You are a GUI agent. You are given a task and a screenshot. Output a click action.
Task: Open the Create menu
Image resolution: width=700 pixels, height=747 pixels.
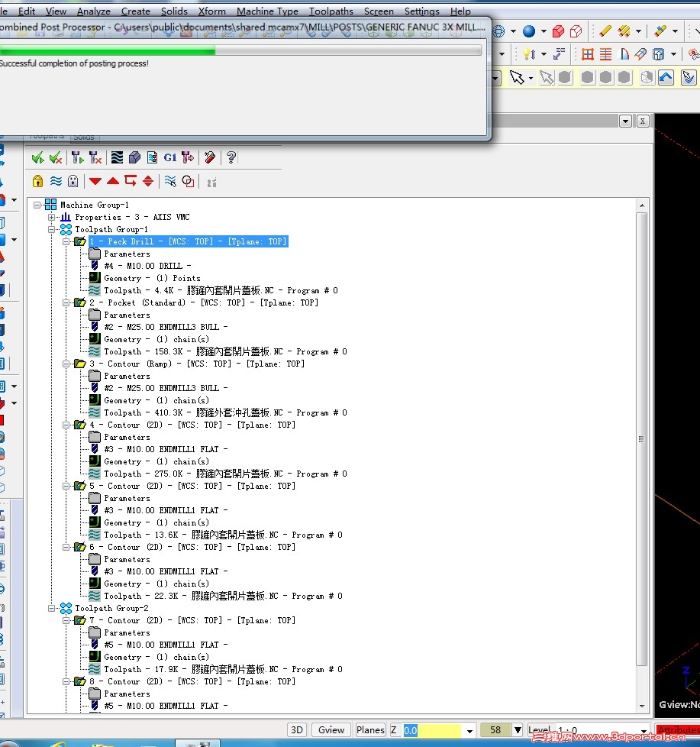click(136, 11)
